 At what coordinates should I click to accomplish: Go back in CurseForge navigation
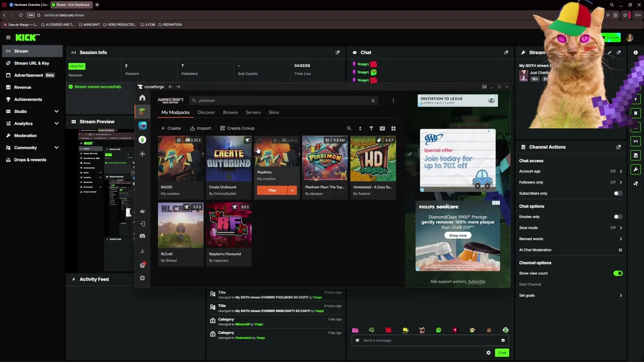tap(171, 87)
